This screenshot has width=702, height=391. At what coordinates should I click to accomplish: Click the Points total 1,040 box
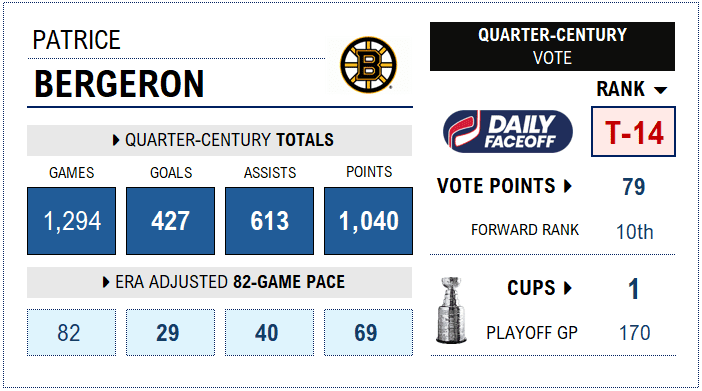tap(368, 221)
